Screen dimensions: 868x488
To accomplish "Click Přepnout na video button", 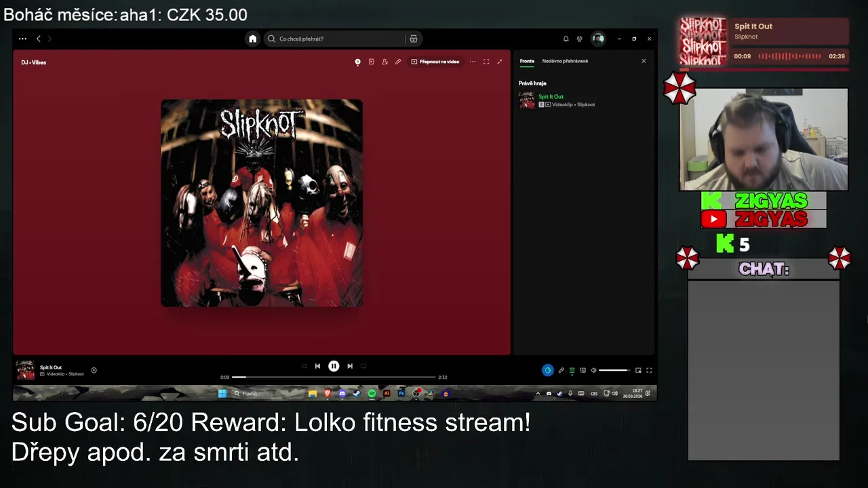I will 435,62.
